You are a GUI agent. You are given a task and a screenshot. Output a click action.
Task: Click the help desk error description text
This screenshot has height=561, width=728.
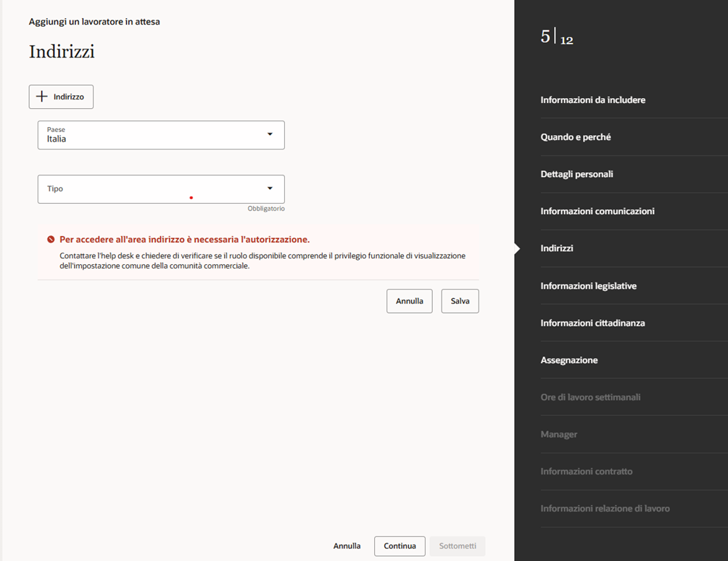(262, 261)
